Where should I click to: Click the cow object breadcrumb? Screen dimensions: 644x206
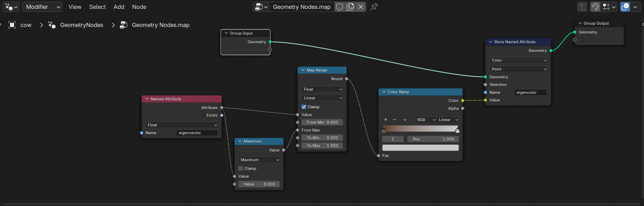click(x=26, y=25)
